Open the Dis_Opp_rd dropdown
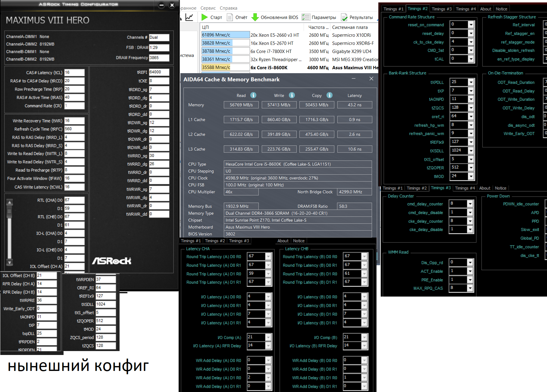Image resolution: width=547 pixels, height=392 pixels. tap(470, 263)
